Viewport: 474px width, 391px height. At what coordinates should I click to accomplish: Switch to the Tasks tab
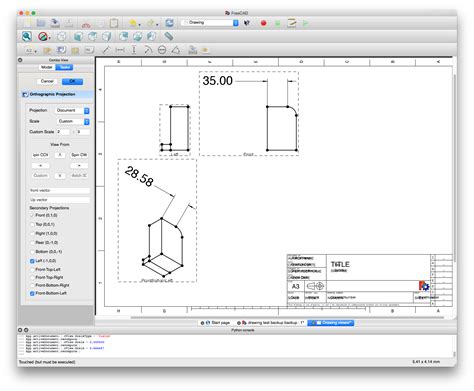64,67
